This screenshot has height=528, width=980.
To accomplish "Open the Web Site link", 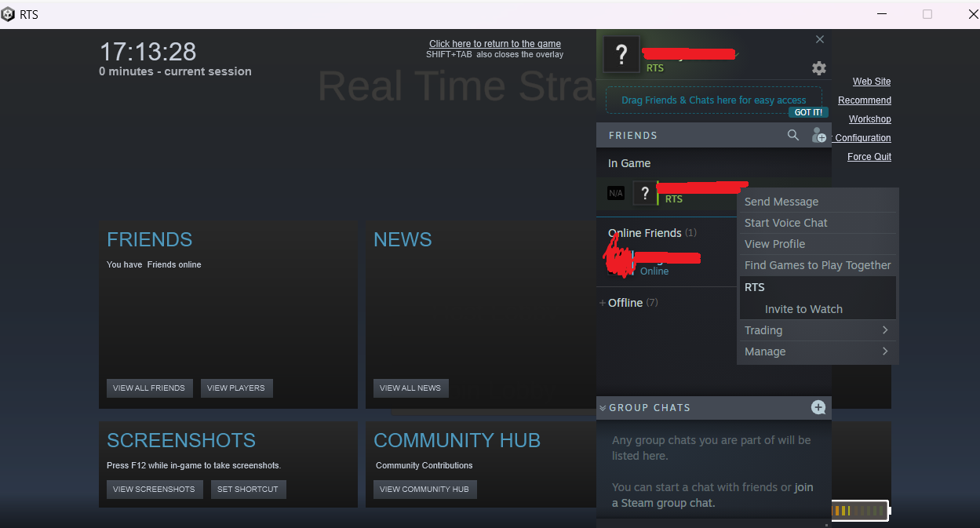I will click(x=872, y=82).
